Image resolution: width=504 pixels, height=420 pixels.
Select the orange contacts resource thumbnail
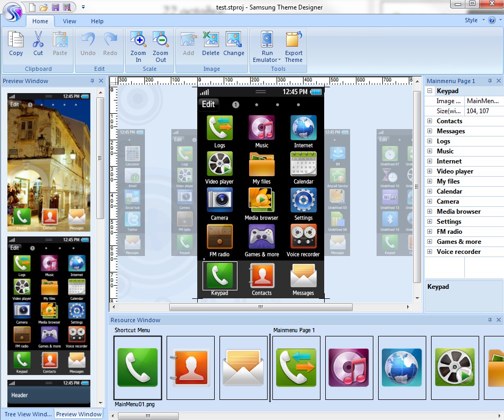[190, 368]
